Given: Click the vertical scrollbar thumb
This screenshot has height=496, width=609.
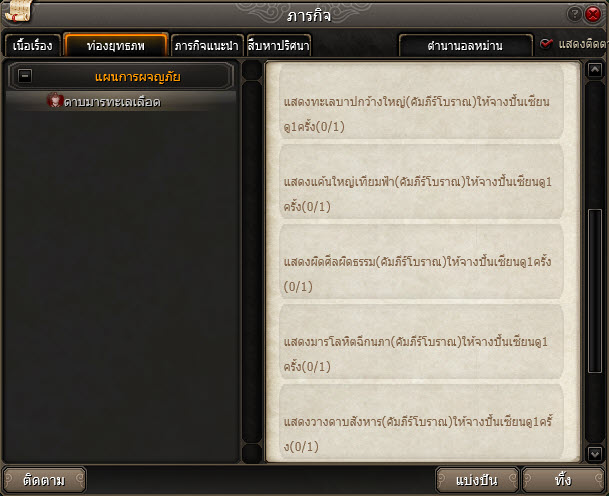Looking at the screenshot, I should tap(595, 291).
